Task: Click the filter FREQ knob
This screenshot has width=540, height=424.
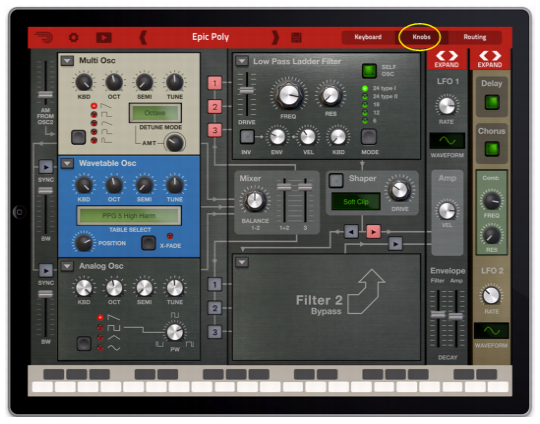Action: [x=288, y=94]
